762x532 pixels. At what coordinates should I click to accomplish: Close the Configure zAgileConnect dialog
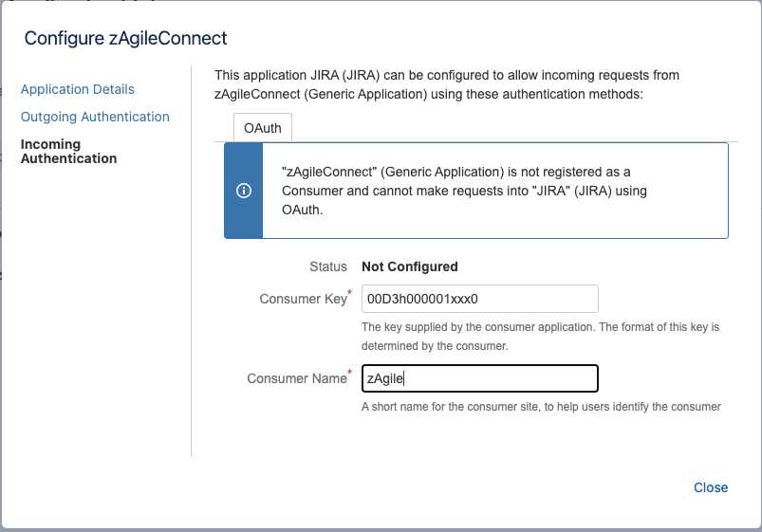coord(710,487)
